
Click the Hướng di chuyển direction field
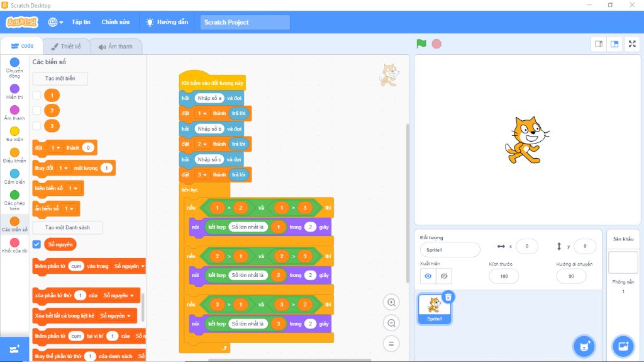tap(571, 276)
